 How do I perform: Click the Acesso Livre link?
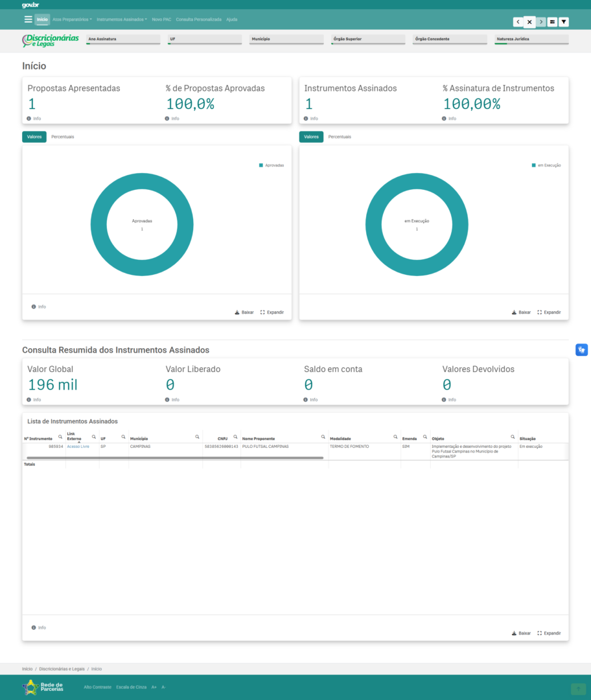(78, 447)
